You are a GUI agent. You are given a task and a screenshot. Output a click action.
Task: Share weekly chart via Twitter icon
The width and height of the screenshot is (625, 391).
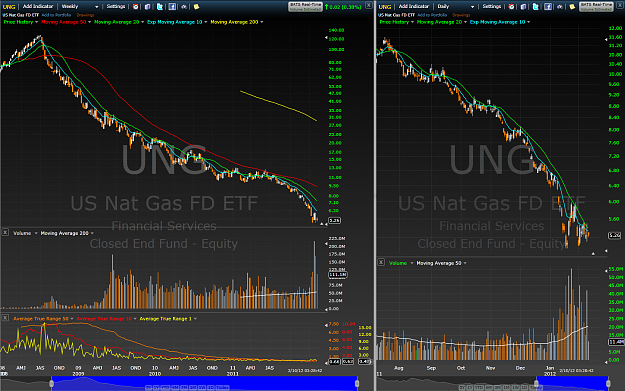[x=160, y=7]
